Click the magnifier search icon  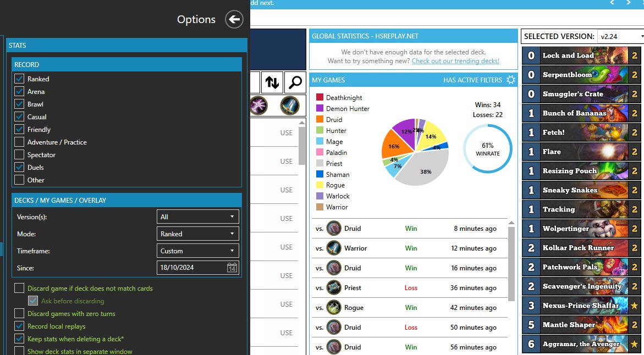(295, 82)
